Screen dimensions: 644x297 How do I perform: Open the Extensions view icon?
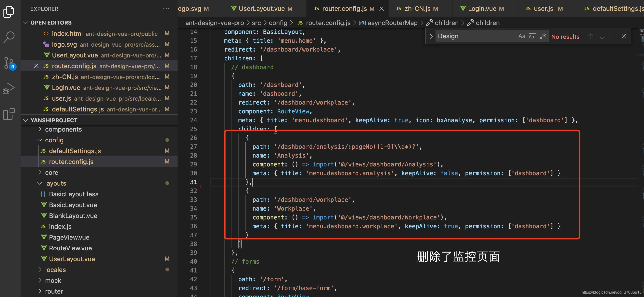[x=9, y=114]
